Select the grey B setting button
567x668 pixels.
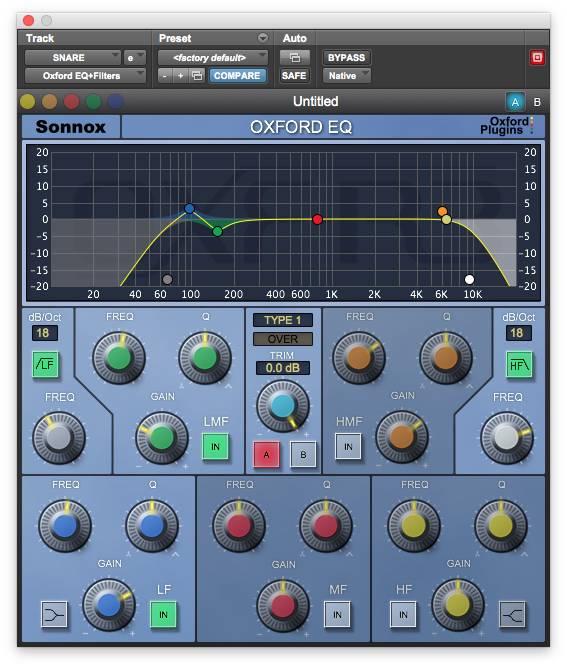click(x=303, y=455)
